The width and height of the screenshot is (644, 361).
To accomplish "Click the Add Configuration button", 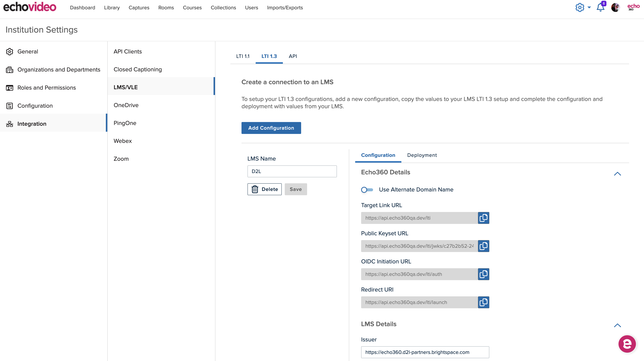I will (271, 128).
